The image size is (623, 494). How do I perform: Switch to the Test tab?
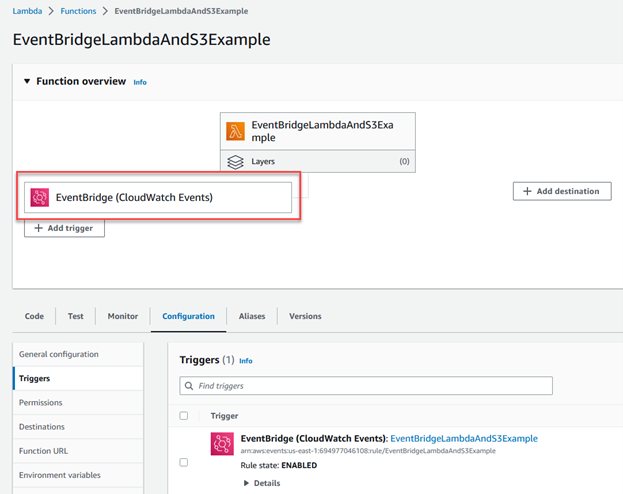click(75, 316)
